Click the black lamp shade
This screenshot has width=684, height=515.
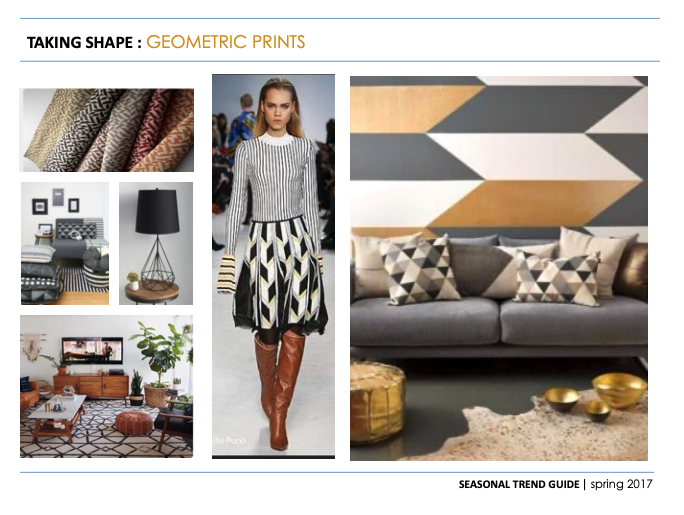coord(157,211)
